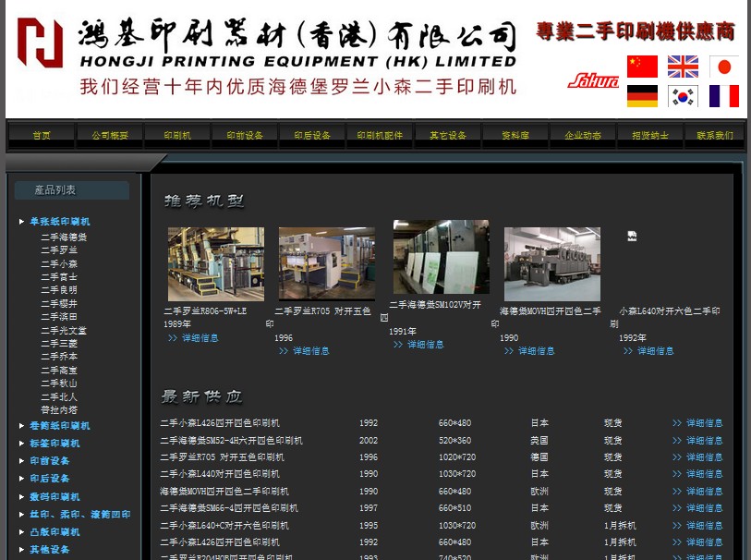
Task: Expand sidebar 印前设备 category arrow
Action: [21, 461]
